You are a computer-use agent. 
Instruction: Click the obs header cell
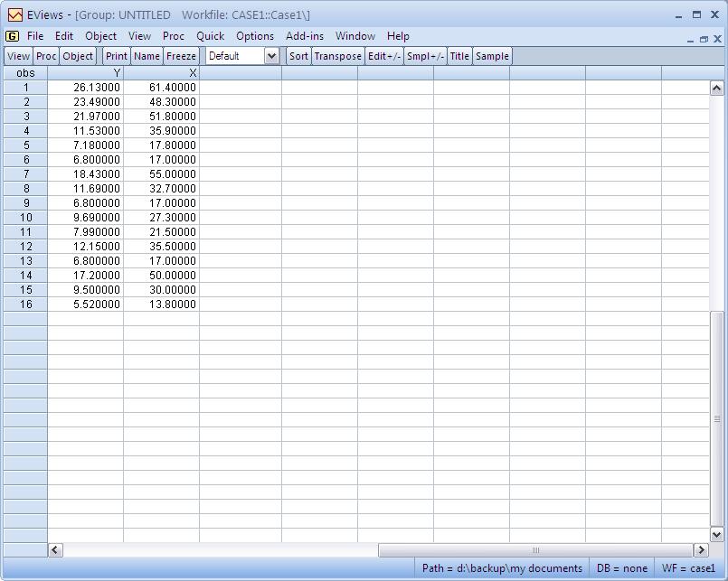[25, 73]
